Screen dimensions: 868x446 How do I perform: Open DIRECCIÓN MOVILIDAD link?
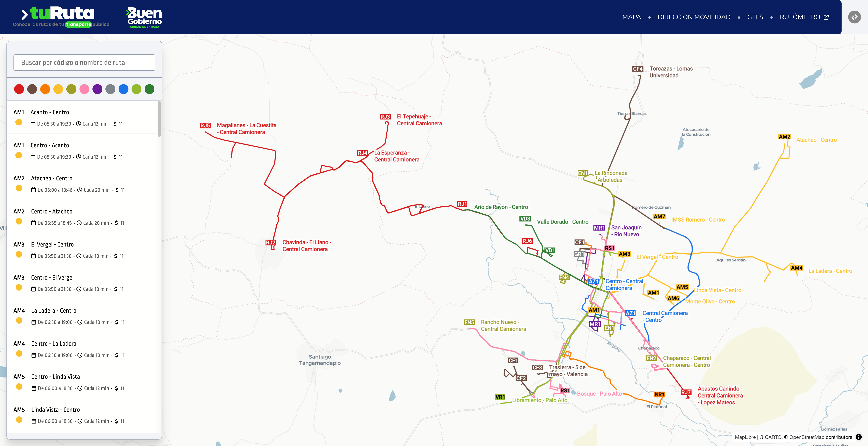coord(694,17)
